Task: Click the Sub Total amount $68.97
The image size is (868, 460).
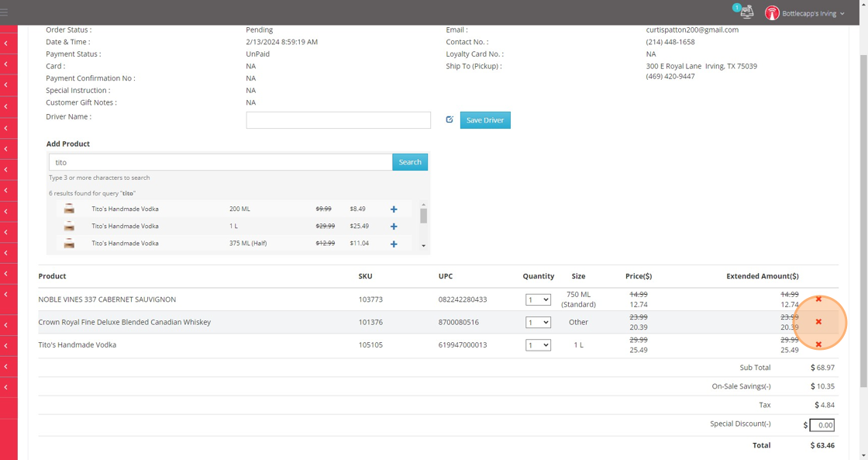Action: pos(822,368)
